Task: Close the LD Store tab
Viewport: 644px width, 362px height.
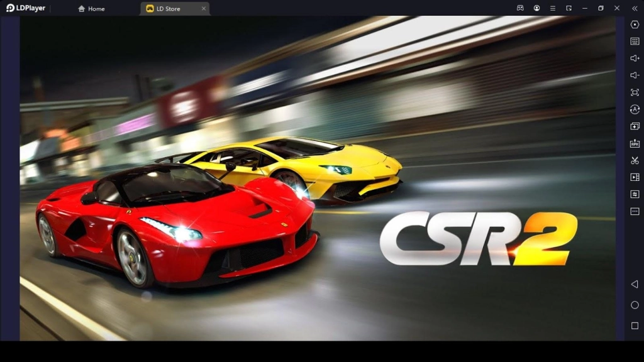Action: (x=203, y=9)
